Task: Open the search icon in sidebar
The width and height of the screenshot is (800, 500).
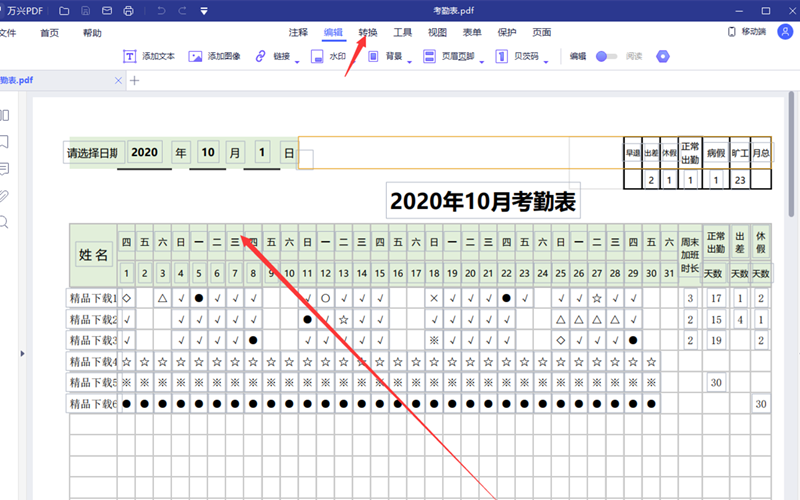Action: [x=5, y=222]
